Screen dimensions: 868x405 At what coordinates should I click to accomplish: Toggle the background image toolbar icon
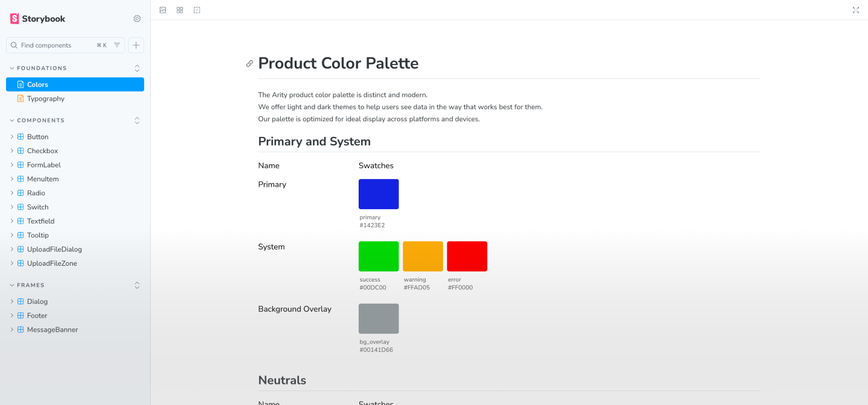click(163, 10)
